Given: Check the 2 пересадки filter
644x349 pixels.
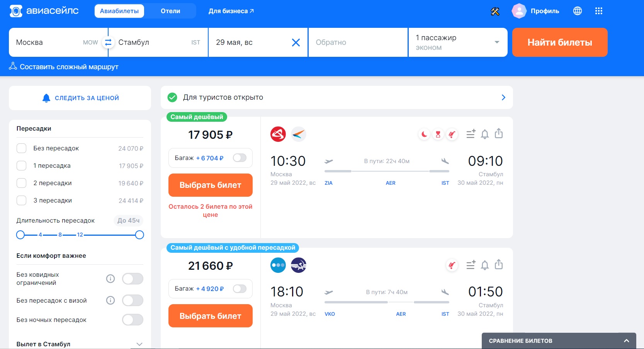Looking at the screenshot, I should click(22, 183).
